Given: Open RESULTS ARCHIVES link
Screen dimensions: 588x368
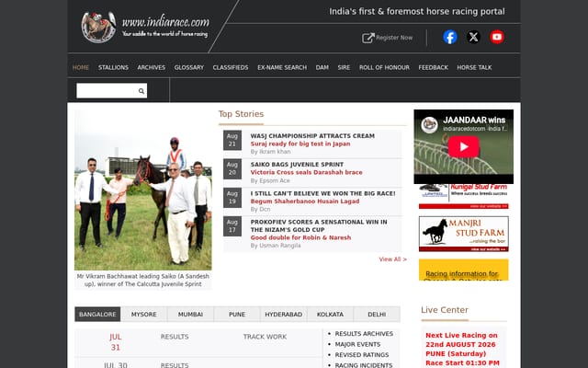Looking at the screenshot, I should 364,334.
